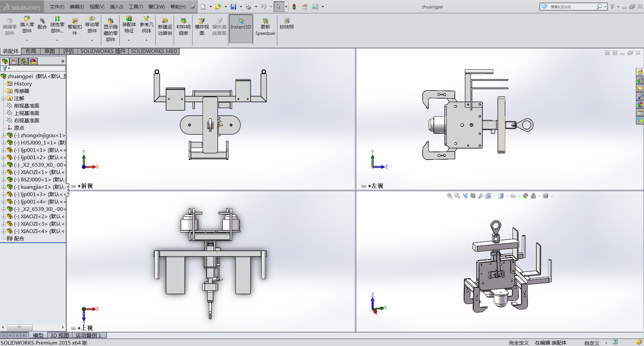
Task: Click the 装配体特征 button
Action: coord(129,25)
